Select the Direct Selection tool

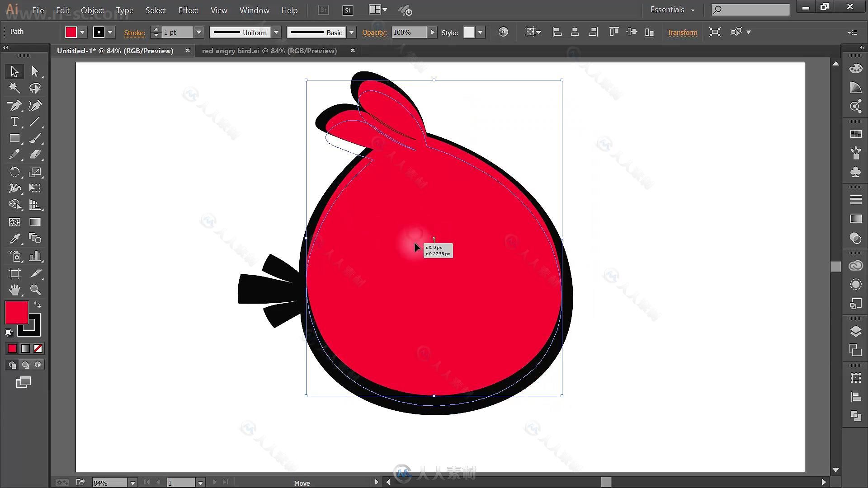tap(35, 71)
